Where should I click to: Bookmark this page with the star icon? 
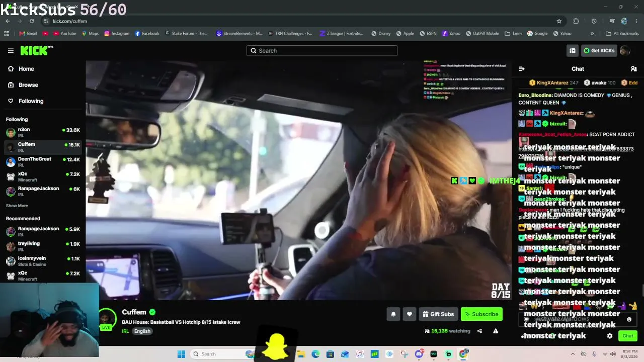[559, 21]
